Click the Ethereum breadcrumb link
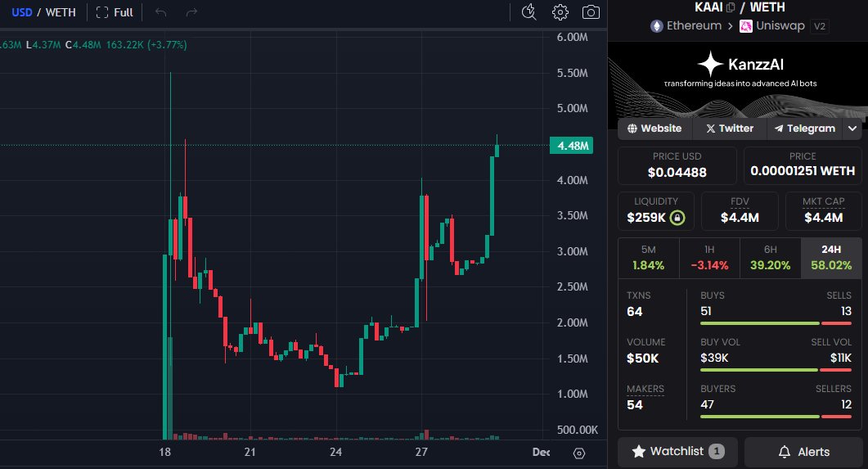Viewport: 868px width, 469px height. point(695,26)
